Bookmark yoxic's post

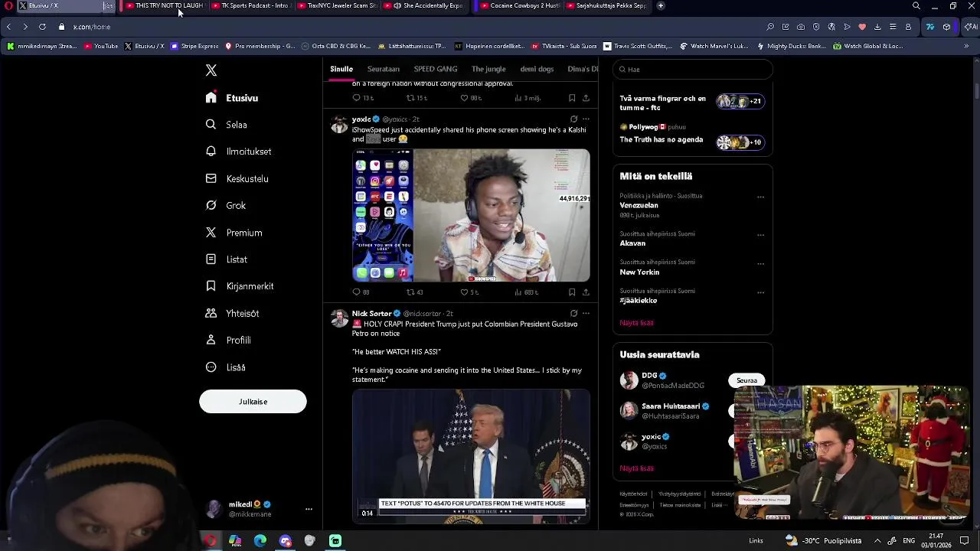572,292
